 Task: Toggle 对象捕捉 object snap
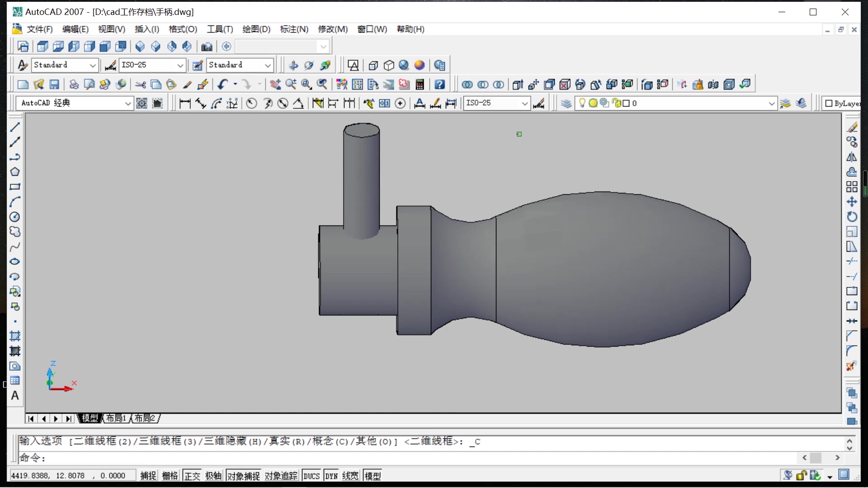click(243, 476)
